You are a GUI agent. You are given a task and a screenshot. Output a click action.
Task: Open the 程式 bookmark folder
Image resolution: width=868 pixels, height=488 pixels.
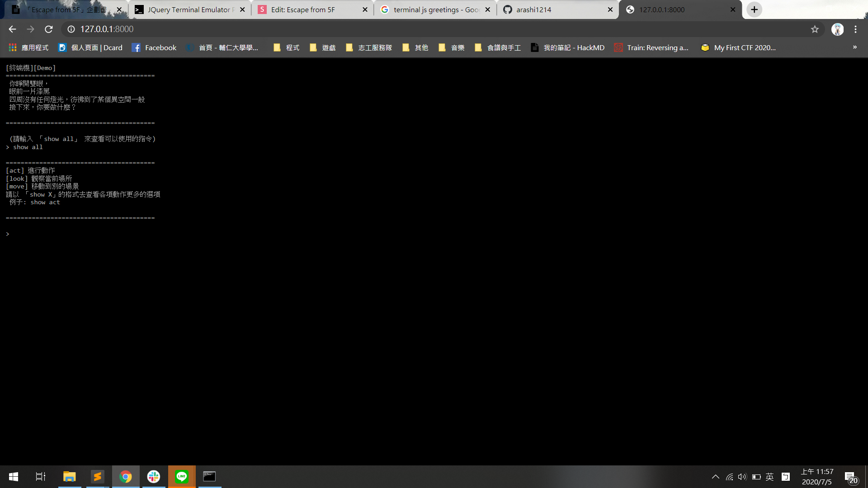(x=287, y=47)
